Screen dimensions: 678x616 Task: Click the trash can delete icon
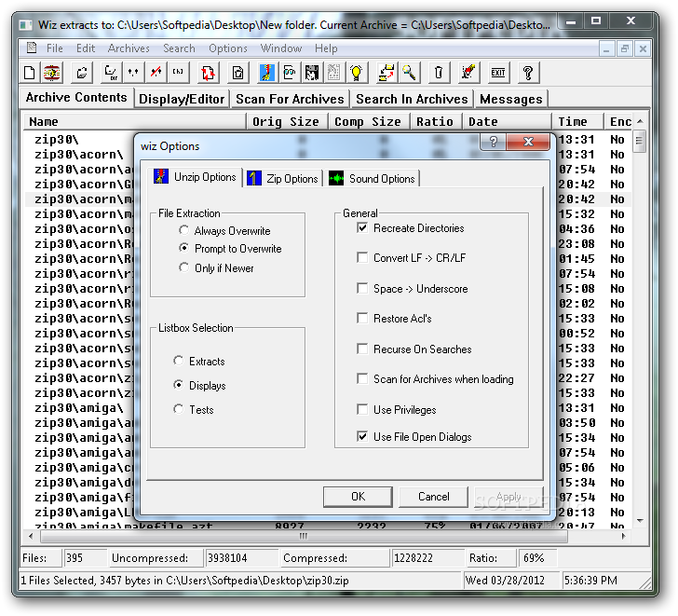[x=439, y=73]
